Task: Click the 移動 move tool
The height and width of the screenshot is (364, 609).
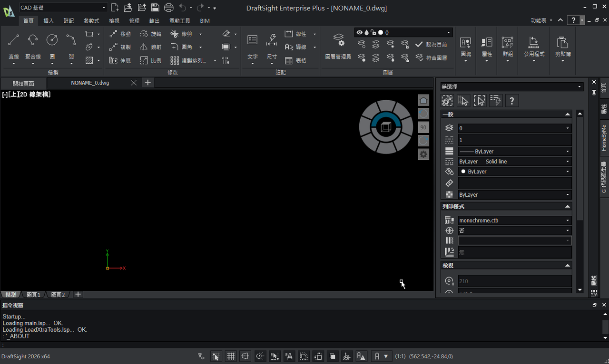Action: 119,34
